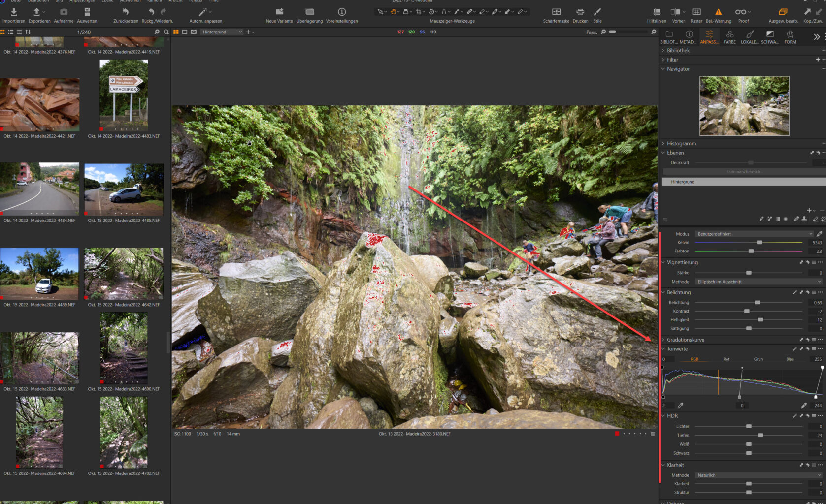The height and width of the screenshot is (504, 826).
Task: Click the Aufnahme camera icon
Action: point(64,12)
